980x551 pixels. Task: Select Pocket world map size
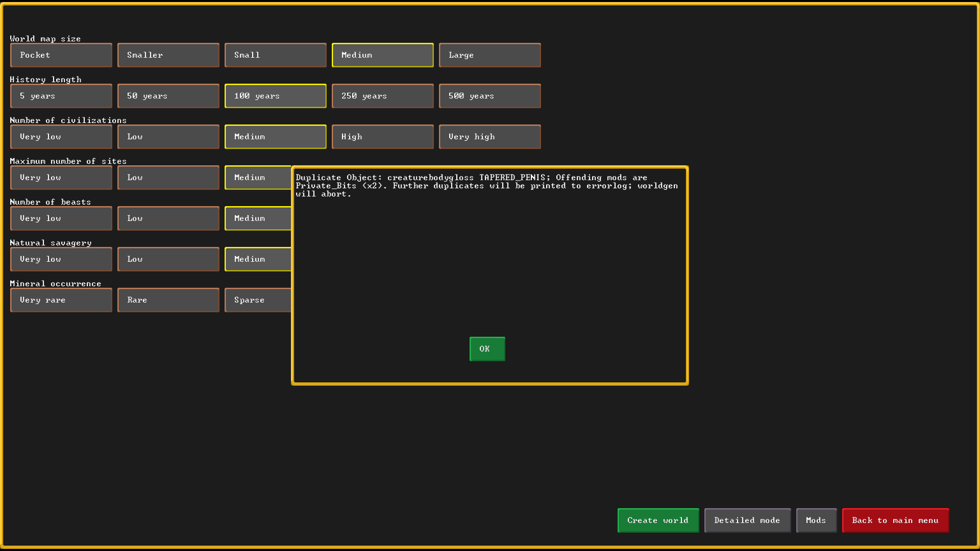61,55
